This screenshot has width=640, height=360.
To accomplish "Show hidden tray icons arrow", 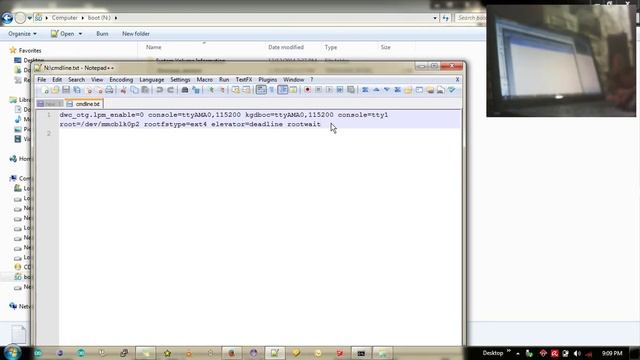I will pyautogui.click(x=518, y=353).
